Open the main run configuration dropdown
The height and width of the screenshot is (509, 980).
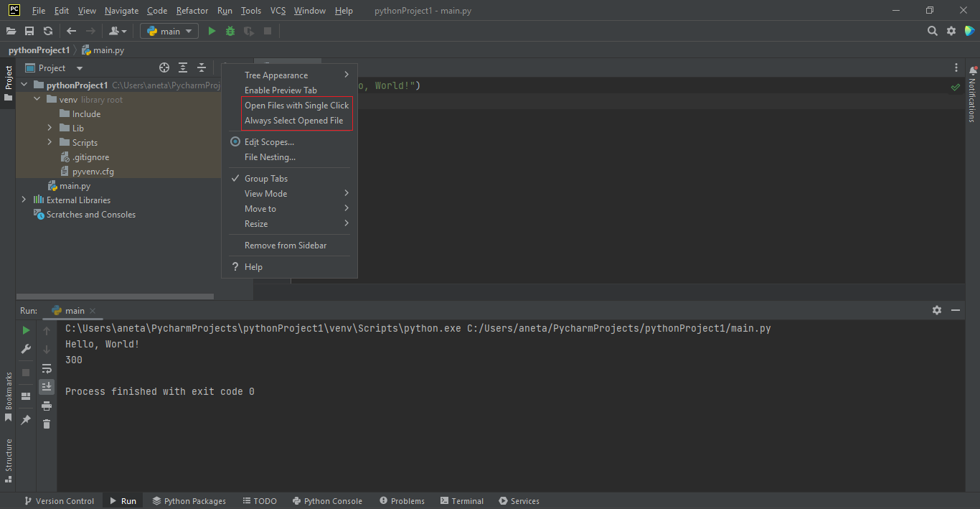tap(169, 31)
